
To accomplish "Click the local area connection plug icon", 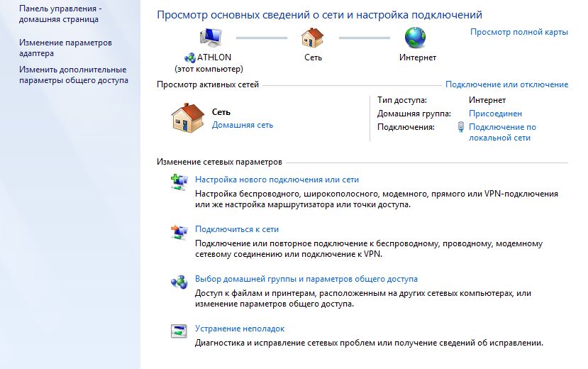I will (x=461, y=127).
